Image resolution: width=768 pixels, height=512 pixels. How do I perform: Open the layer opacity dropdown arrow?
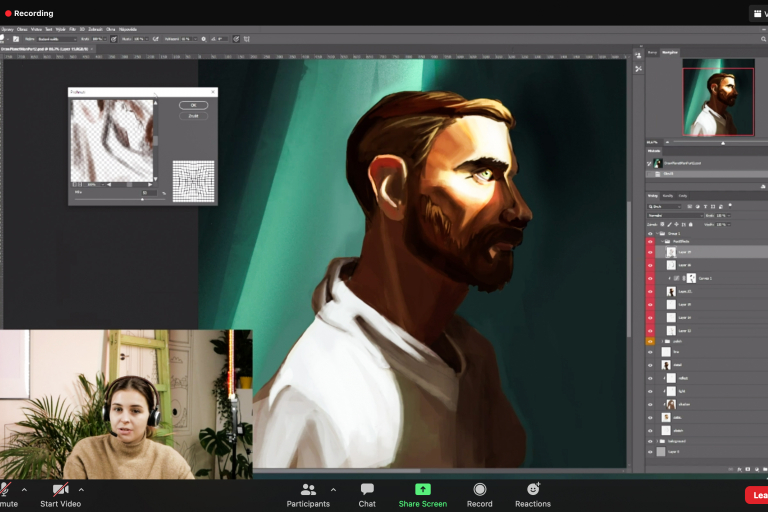point(729,216)
